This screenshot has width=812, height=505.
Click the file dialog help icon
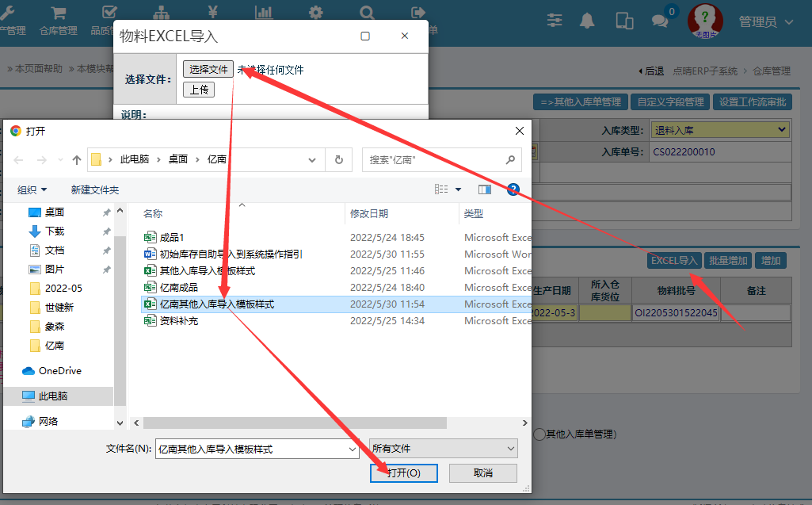coord(513,189)
